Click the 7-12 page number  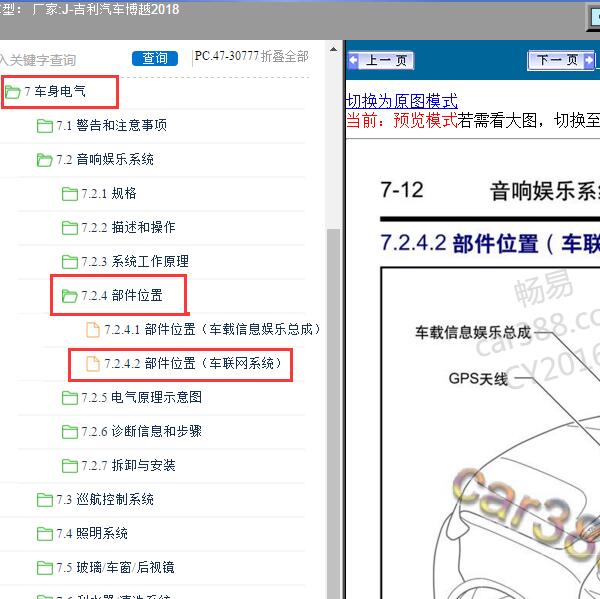402,190
